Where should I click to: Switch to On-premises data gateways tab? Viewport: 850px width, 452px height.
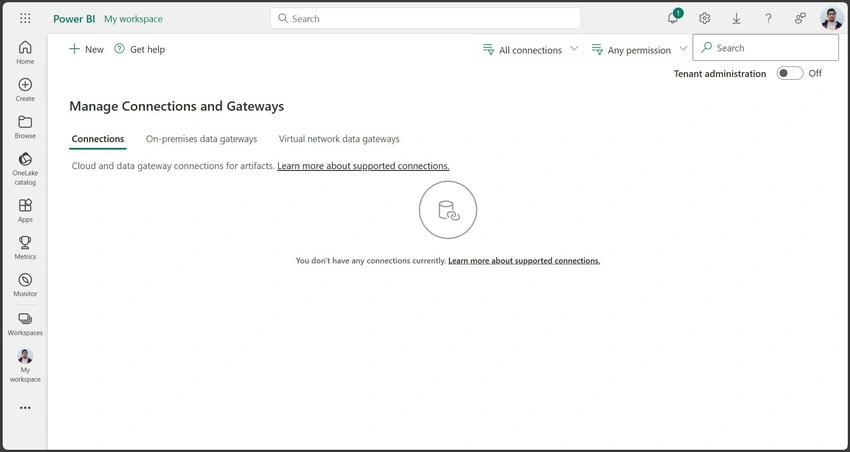[x=201, y=139]
